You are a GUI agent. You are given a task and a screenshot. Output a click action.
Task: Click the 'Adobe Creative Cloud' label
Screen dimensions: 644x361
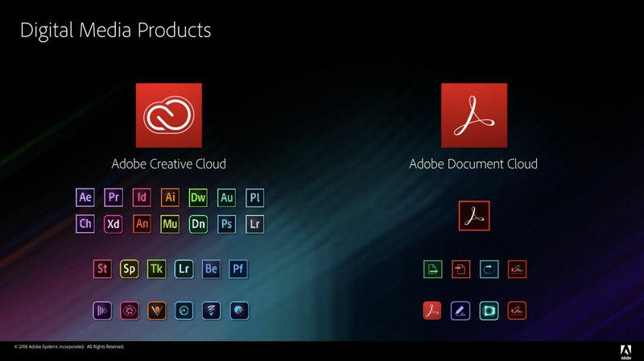pyautogui.click(x=169, y=164)
